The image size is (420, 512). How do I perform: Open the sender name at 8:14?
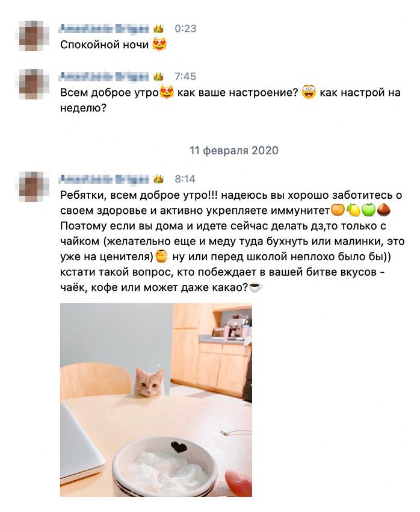(x=104, y=179)
